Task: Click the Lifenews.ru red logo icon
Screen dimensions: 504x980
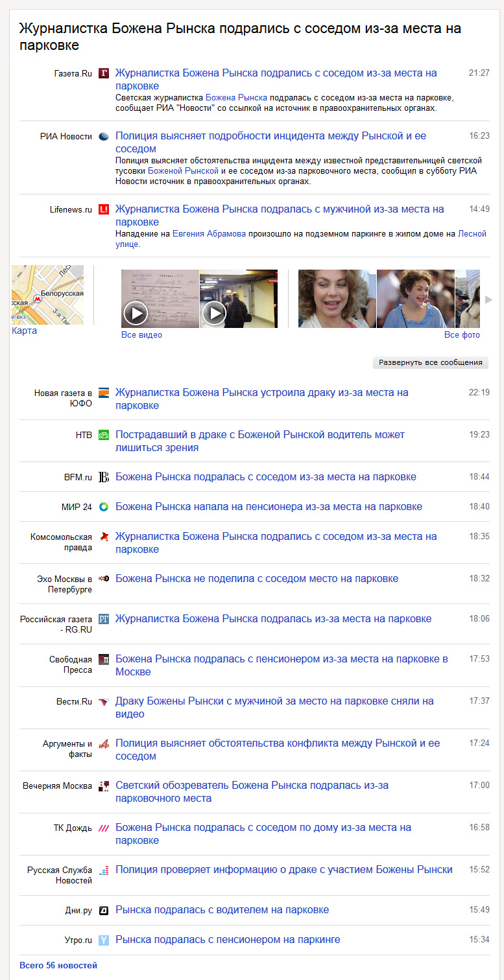Action: tap(103, 209)
